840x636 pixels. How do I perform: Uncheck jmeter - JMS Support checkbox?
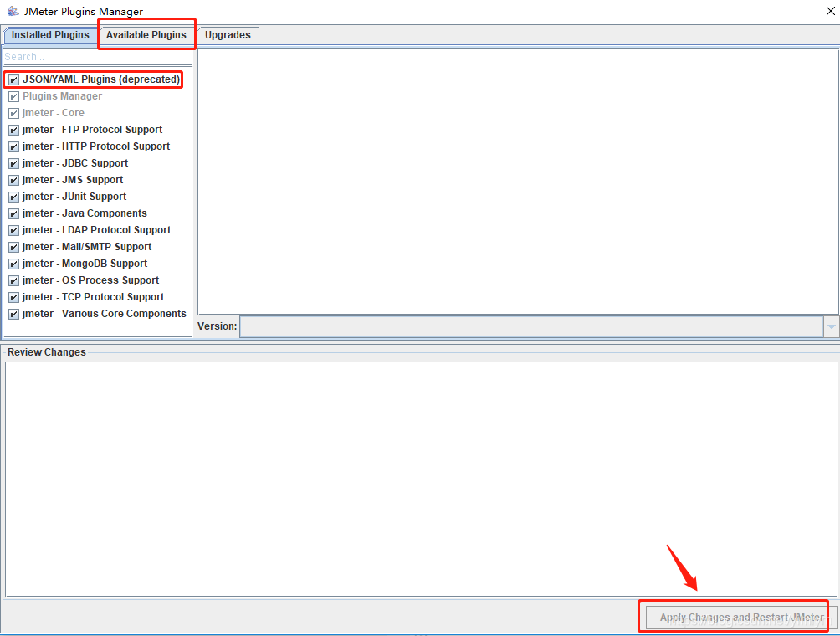click(14, 180)
